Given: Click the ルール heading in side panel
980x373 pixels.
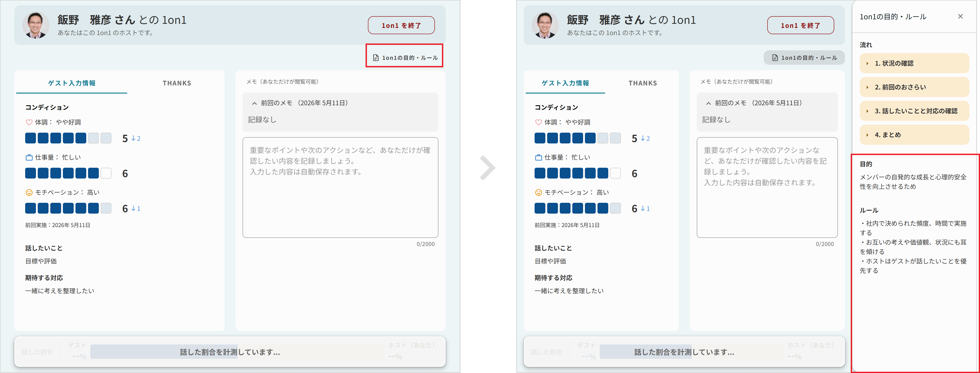Looking at the screenshot, I should 869,210.
